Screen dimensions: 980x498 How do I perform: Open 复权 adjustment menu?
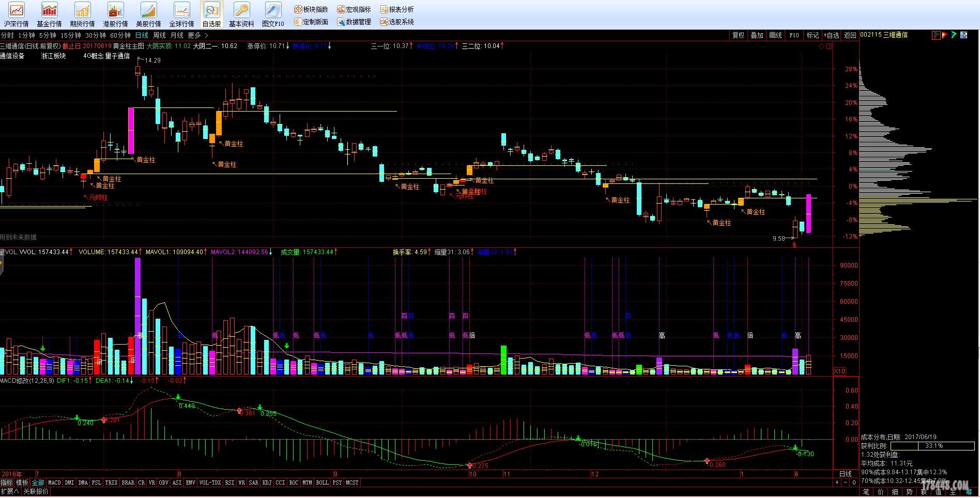click(x=738, y=35)
